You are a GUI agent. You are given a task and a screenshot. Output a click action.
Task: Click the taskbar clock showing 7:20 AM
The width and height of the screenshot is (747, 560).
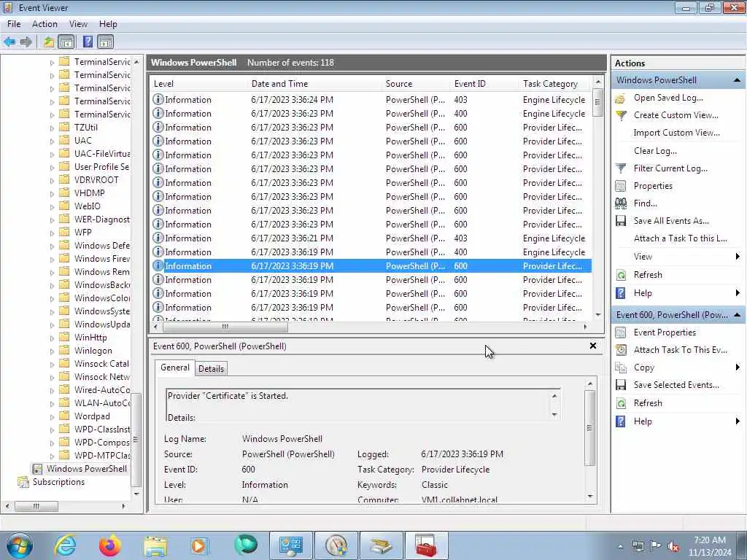pos(709,546)
